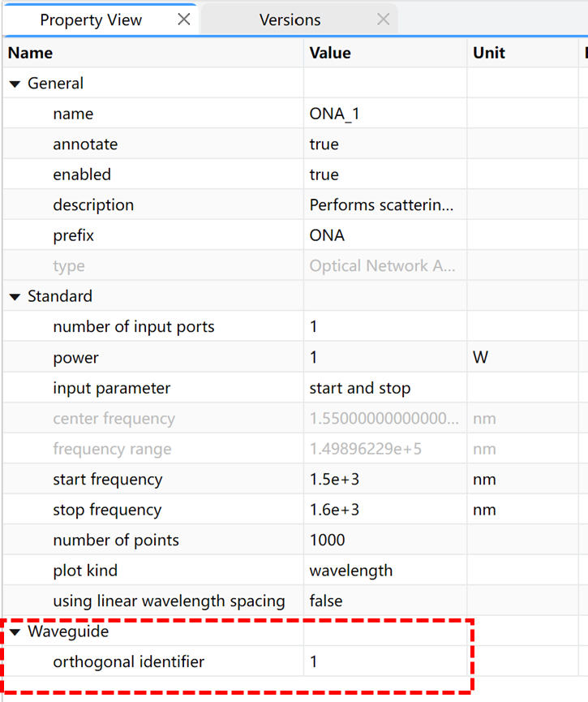This screenshot has width=588, height=702.
Task: Edit number of points value 1000
Action: pos(385,540)
